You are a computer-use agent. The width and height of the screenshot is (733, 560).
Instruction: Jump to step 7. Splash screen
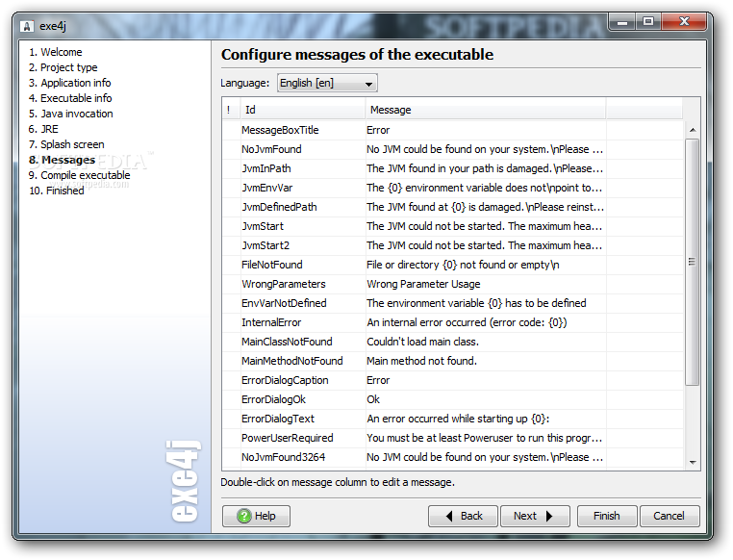tap(66, 144)
